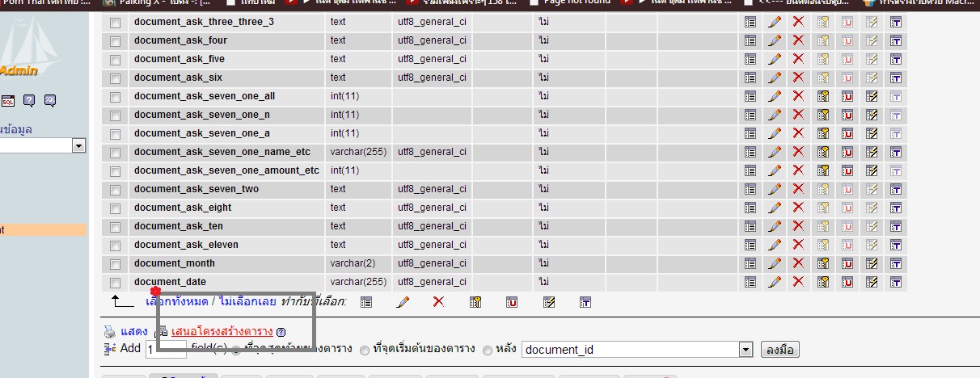Add fulltext index for checked fields
Viewport: 980px width, 378px height.
[x=585, y=301]
